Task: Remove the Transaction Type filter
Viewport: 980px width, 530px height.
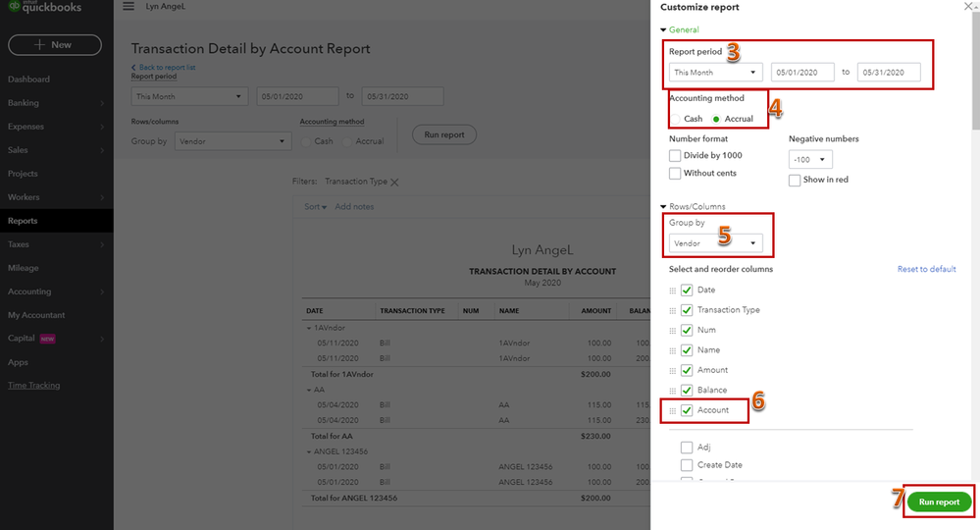Action: click(394, 183)
